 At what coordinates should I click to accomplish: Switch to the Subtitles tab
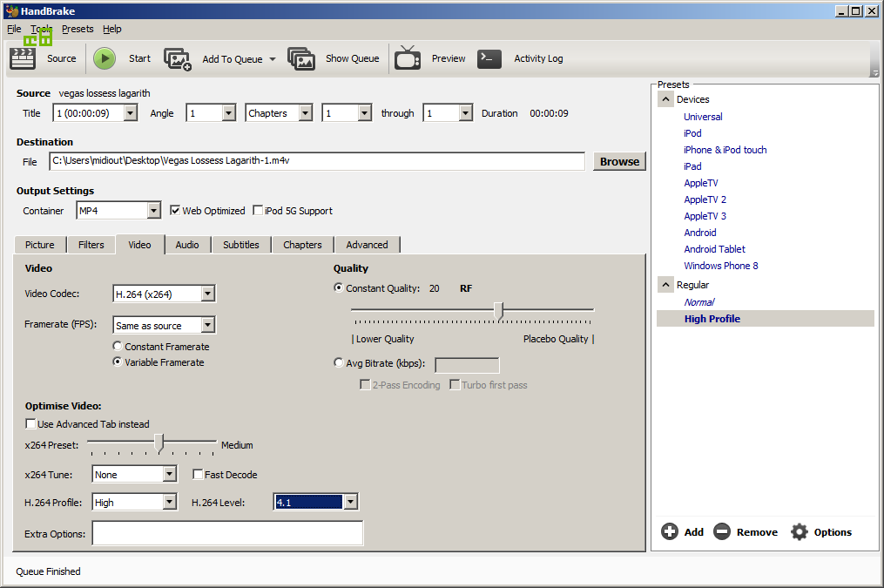[240, 245]
